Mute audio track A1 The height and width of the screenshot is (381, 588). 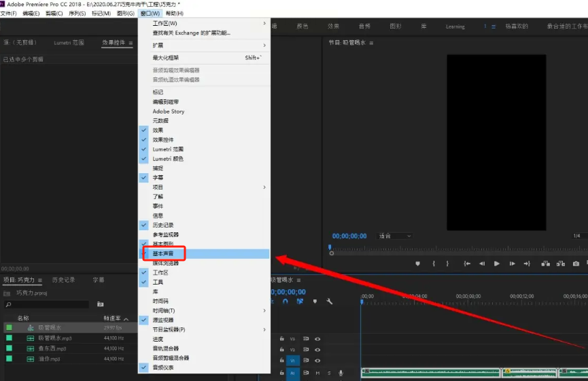(x=317, y=373)
